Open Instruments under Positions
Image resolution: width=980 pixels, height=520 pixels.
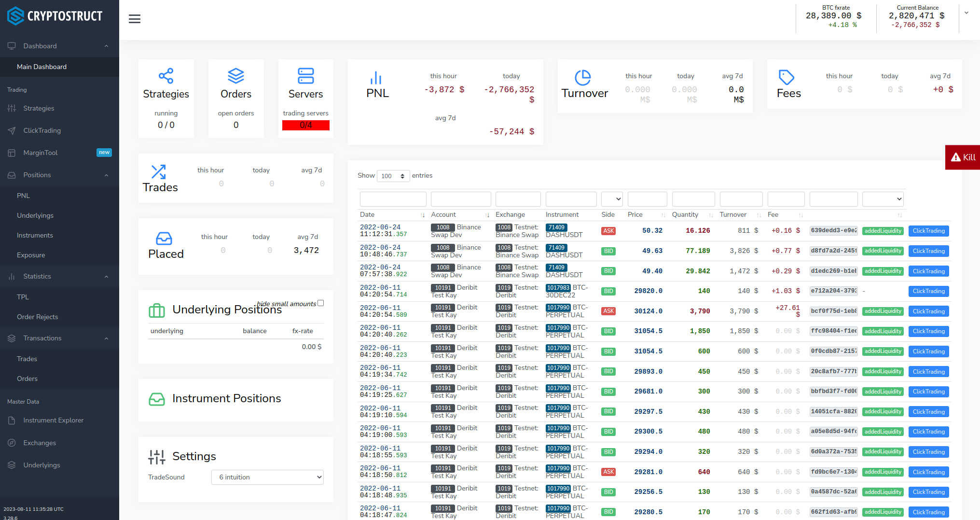pos(35,235)
